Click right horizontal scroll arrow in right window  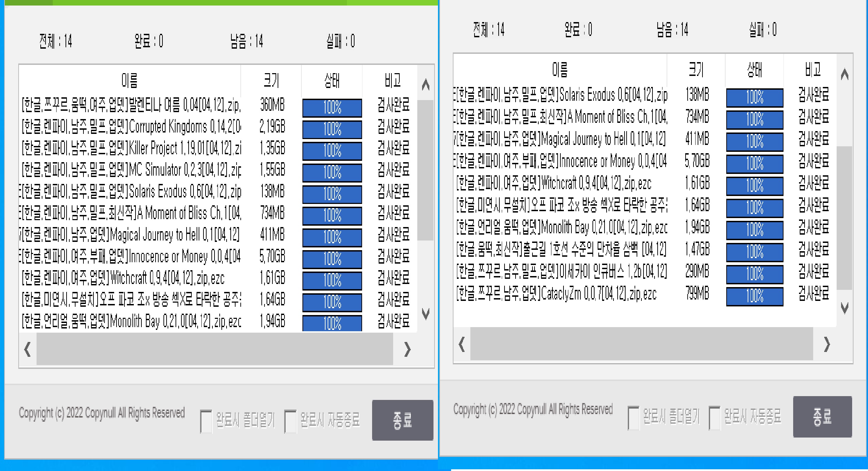click(x=827, y=344)
